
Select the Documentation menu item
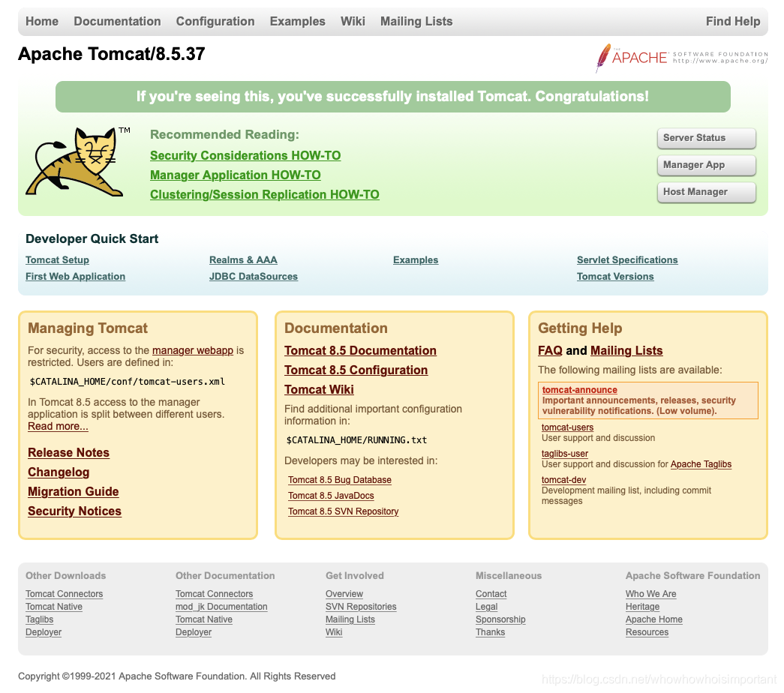click(117, 21)
